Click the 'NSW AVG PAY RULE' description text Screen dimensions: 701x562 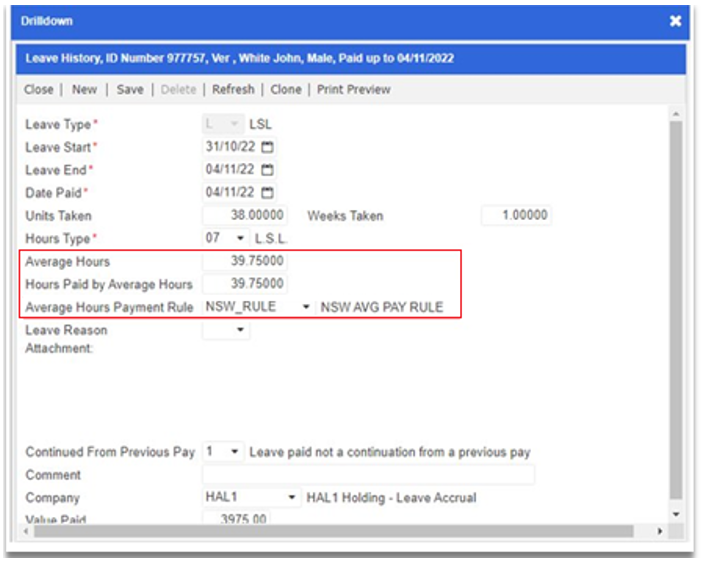[x=382, y=307]
